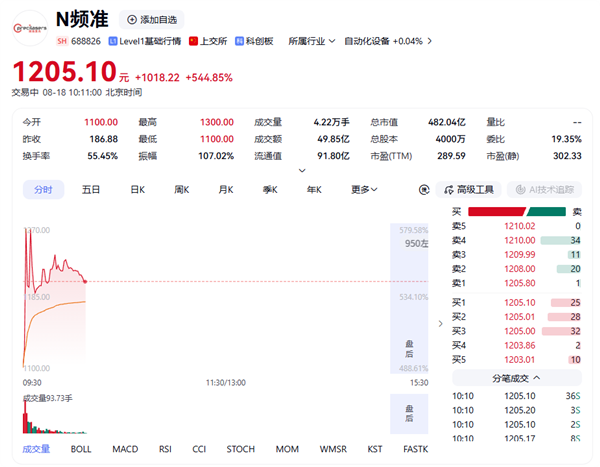Click the 卖2 price 1208.00

point(520,269)
